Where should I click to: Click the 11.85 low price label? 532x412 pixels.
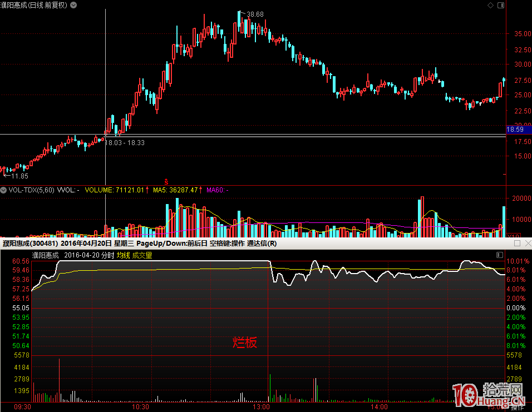[19, 176]
